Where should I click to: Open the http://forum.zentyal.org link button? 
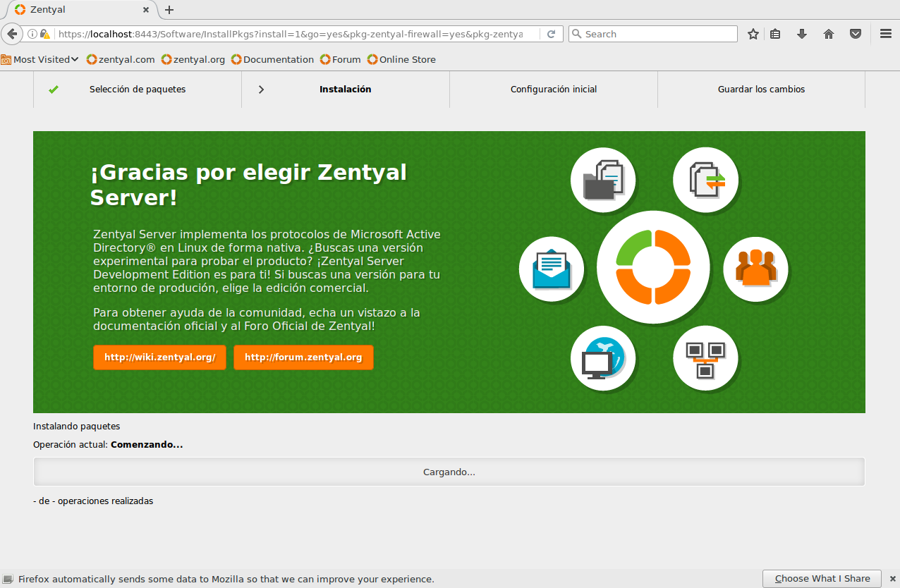(303, 357)
